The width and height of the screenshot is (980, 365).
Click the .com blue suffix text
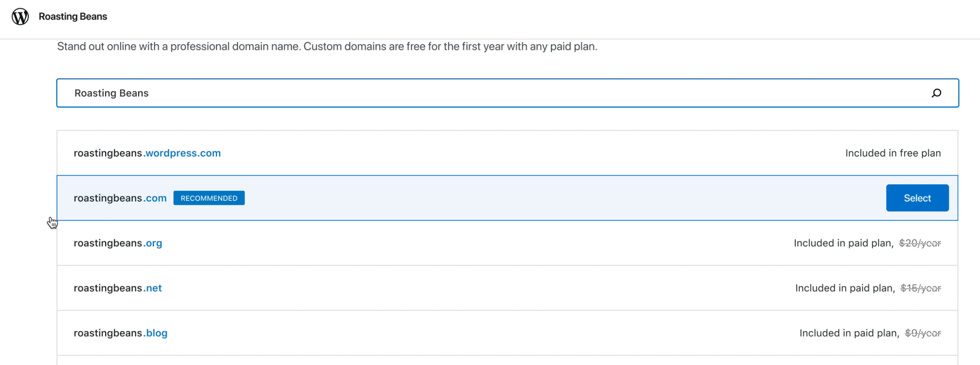pyautogui.click(x=155, y=198)
